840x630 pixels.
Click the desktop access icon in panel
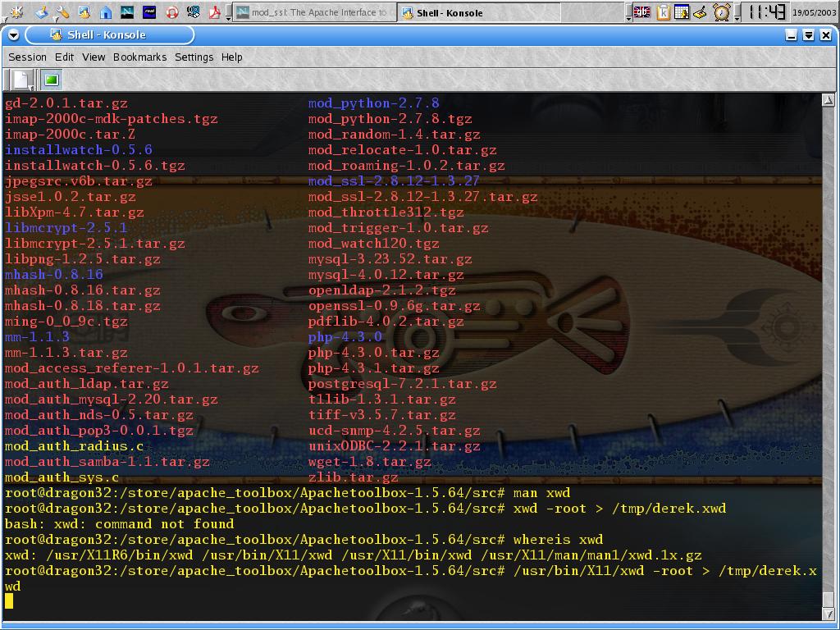(x=43, y=11)
